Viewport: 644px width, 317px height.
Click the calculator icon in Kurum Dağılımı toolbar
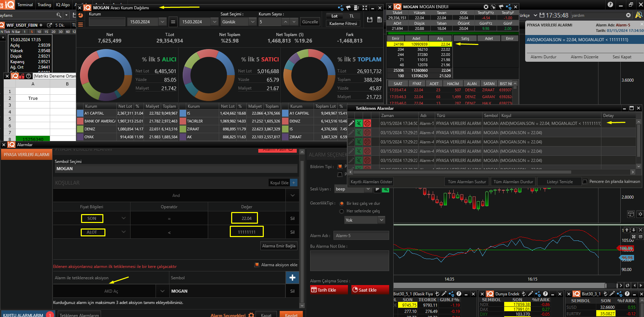point(380,20)
